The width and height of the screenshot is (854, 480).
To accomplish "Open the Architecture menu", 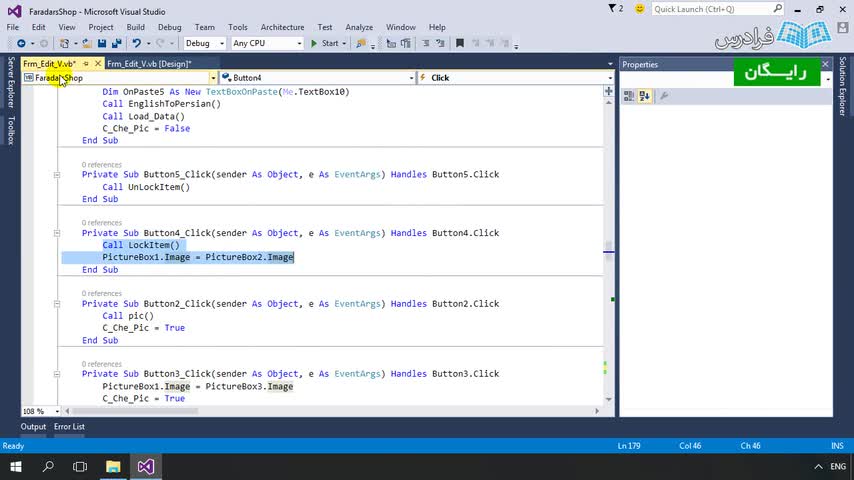I will tap(282, 27).
